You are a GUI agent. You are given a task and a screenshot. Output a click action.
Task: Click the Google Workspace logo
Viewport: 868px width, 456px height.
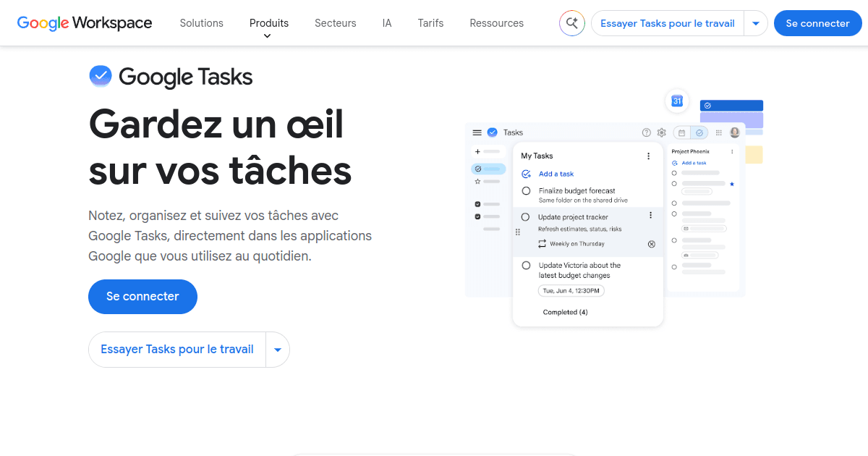pos(85,23)
